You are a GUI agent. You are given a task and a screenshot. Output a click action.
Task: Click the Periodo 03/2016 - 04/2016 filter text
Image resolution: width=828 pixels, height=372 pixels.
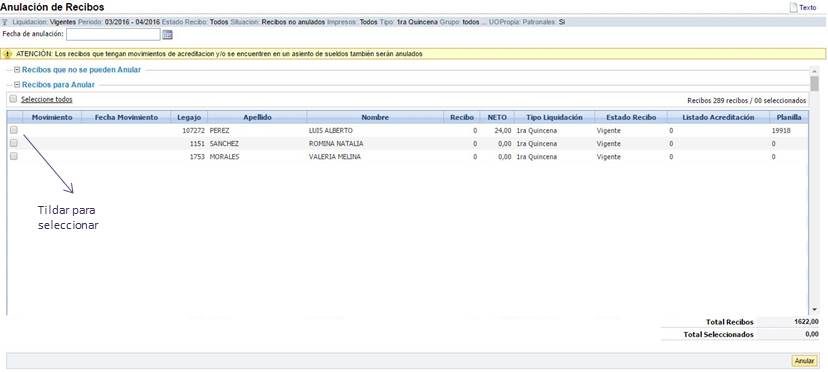pyautogui.click(x=119, y=22)
